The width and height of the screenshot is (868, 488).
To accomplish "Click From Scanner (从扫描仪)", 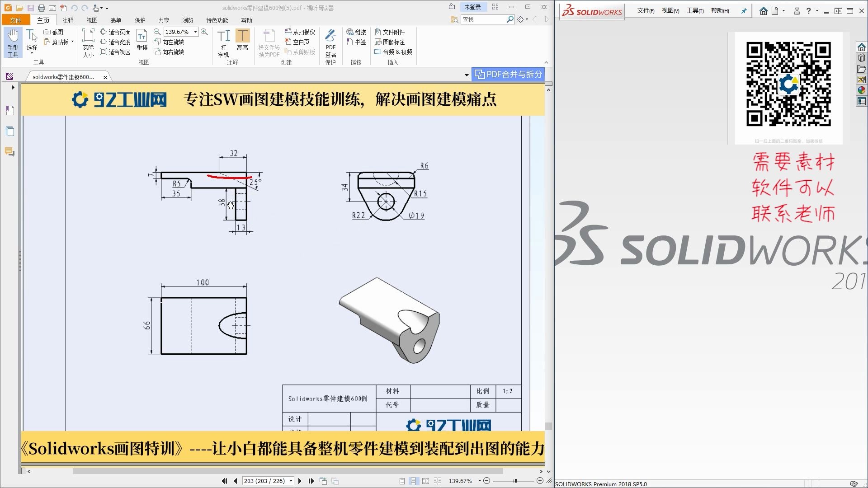I will 300,32.
